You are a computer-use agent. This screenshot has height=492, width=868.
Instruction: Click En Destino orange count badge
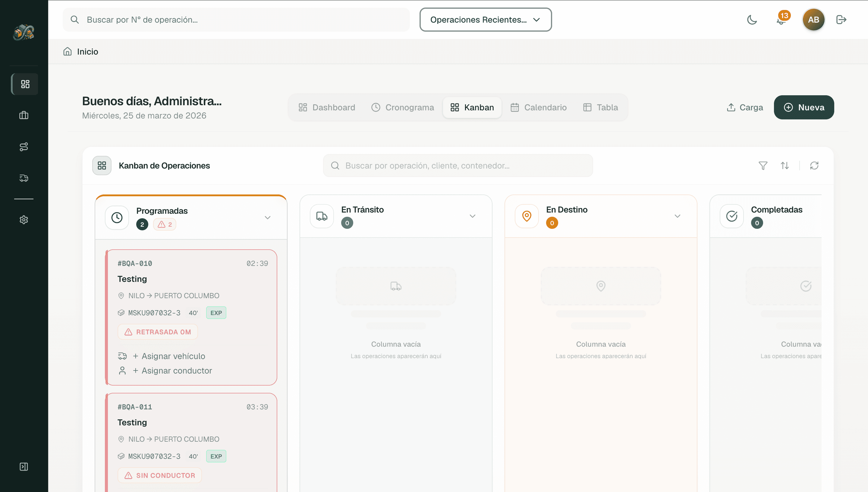(552, 223)
